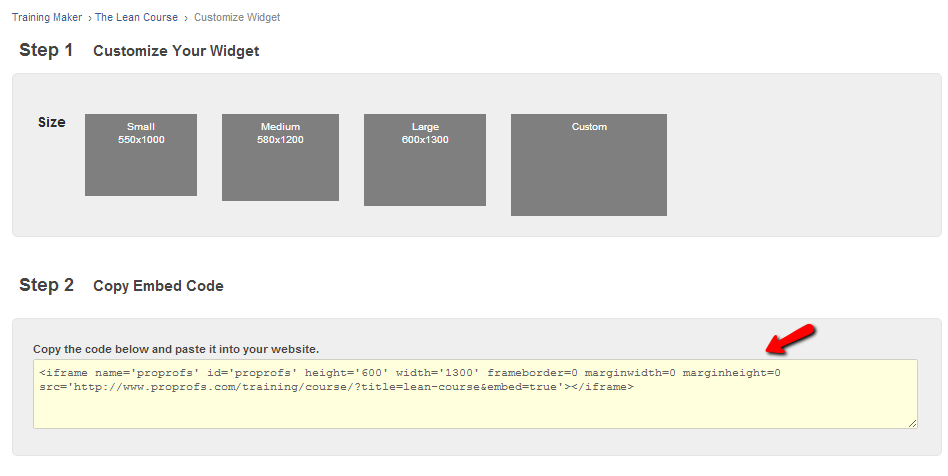
Task: Click the Copy Embed Code title
Action: 158,286
